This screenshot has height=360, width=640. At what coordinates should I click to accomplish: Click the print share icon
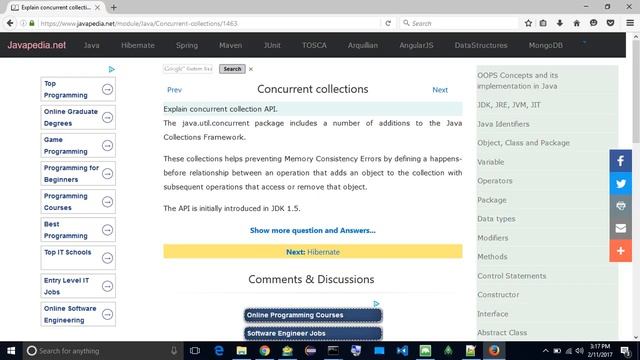click(620, 206)
